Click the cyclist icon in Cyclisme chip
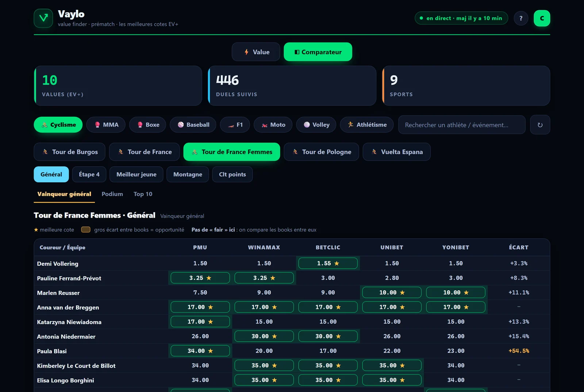This screenshot has width=584, height=392. coord(45,125)
